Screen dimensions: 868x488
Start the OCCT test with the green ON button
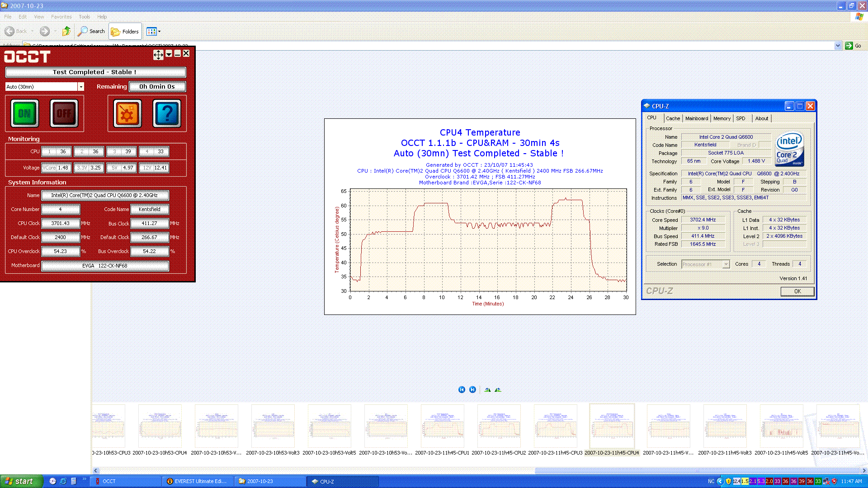[24, 113]
